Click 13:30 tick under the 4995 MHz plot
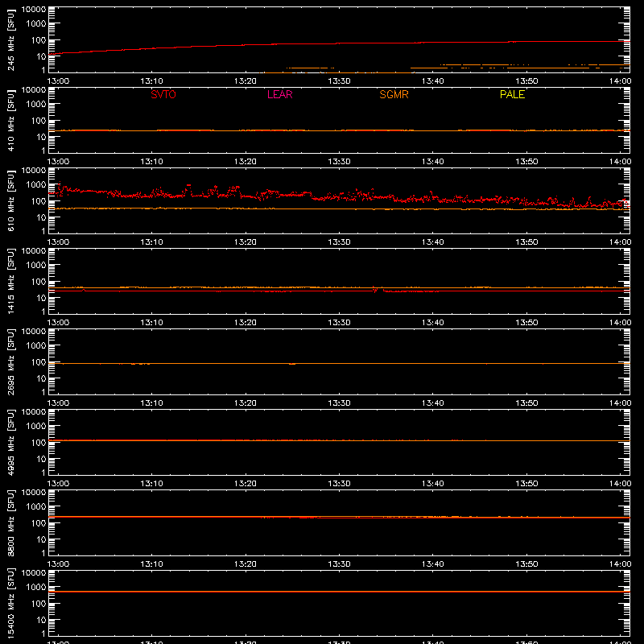Image resolution: width=644 pixels, height=644 pixels. tap(339, 484)
